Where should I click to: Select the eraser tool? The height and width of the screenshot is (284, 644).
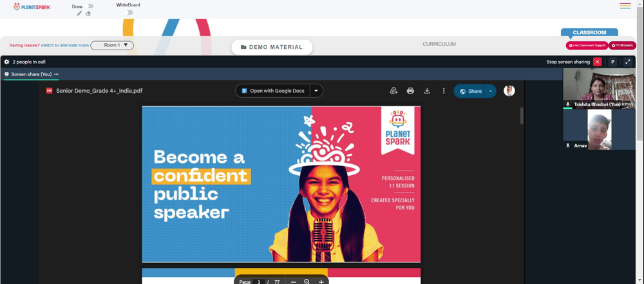pyautogui.click(x=88, y=14)
